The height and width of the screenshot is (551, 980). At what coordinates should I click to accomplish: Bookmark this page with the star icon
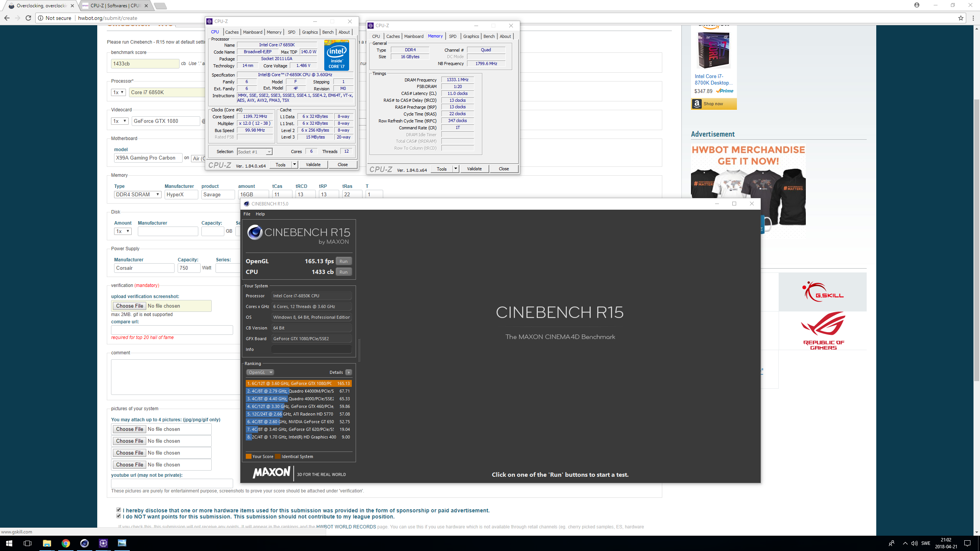(960, 18)
